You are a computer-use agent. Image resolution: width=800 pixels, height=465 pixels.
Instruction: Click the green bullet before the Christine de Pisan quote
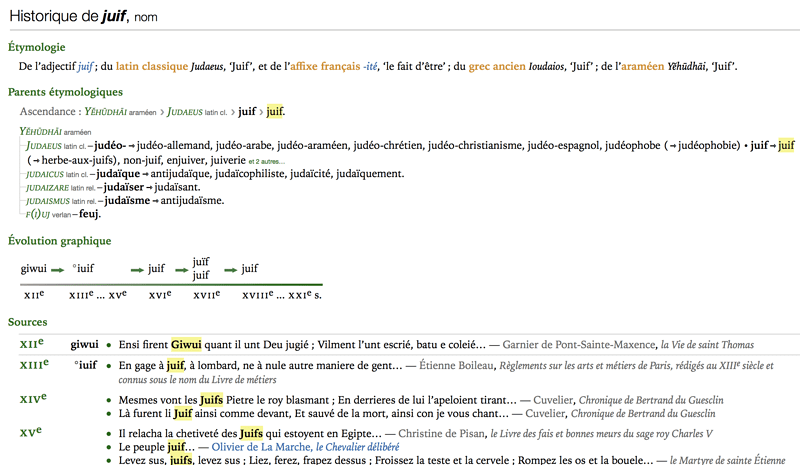click(x=108, y=434)
